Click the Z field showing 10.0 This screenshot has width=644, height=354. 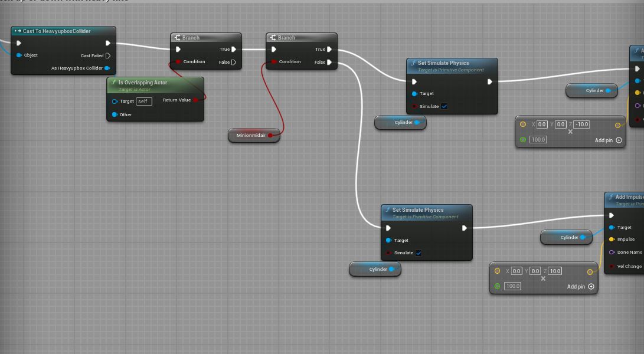coord(555,271)
